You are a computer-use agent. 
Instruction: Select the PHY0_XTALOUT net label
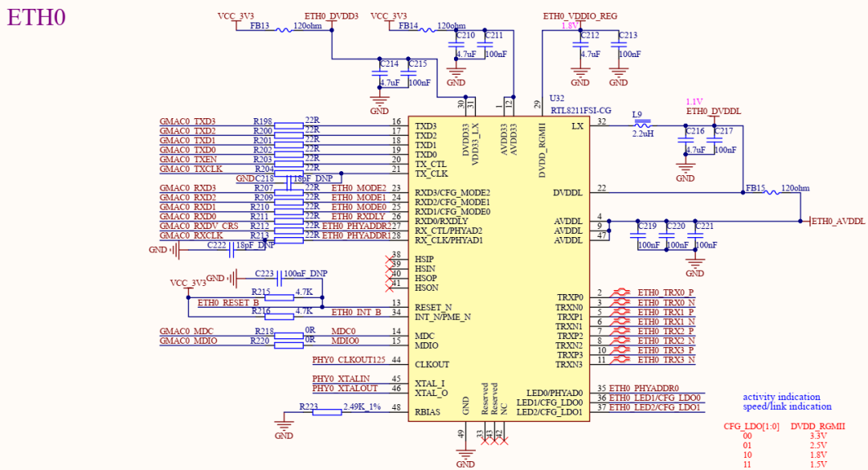coord(345,388)
